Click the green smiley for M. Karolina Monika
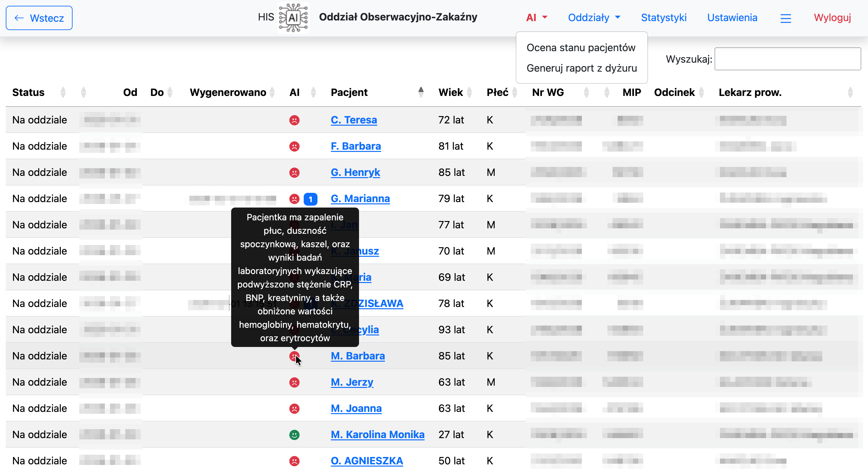This screenshot has height=472, width=868. point(294,435)
